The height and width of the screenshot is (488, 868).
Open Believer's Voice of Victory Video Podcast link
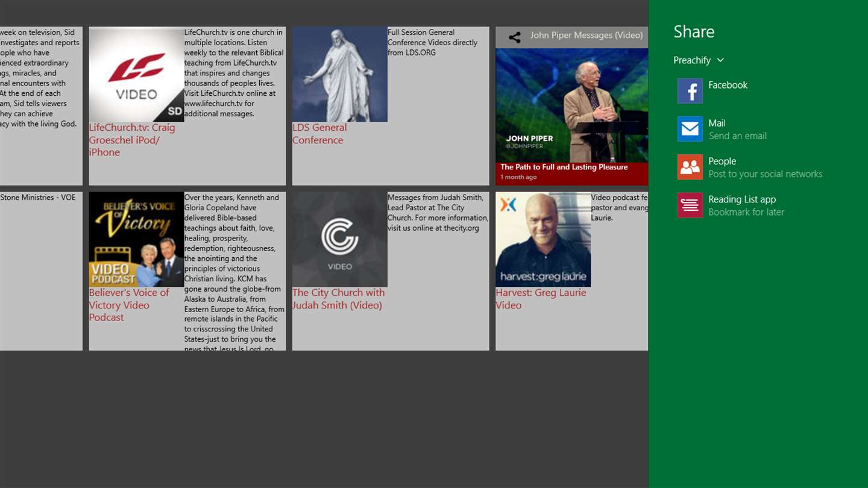[129, 305]
